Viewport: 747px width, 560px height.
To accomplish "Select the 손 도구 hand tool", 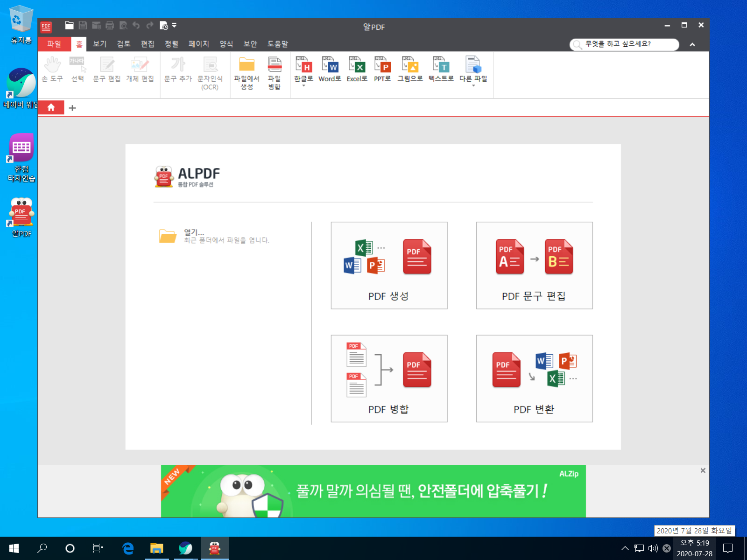I will tap(52, 69).
